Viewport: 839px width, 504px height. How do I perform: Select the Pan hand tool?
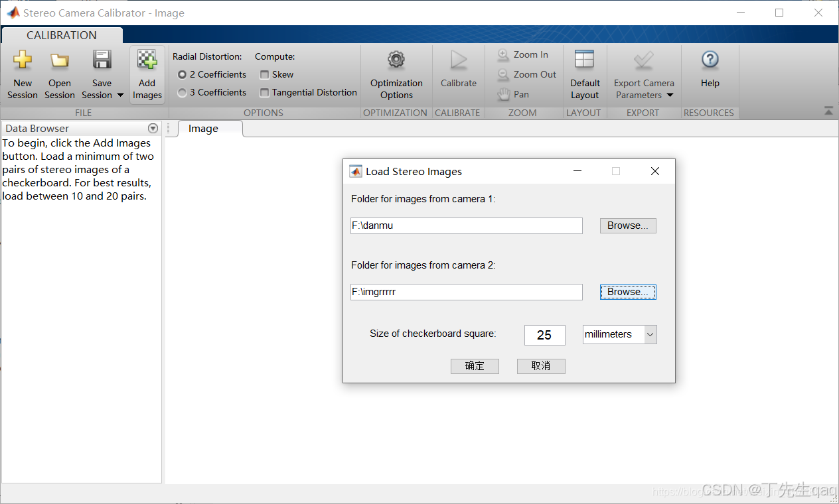tap(513, 94)
